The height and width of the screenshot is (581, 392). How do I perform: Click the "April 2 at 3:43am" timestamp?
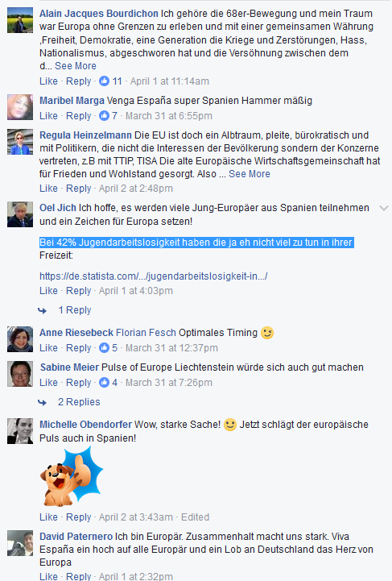(136, 517)
